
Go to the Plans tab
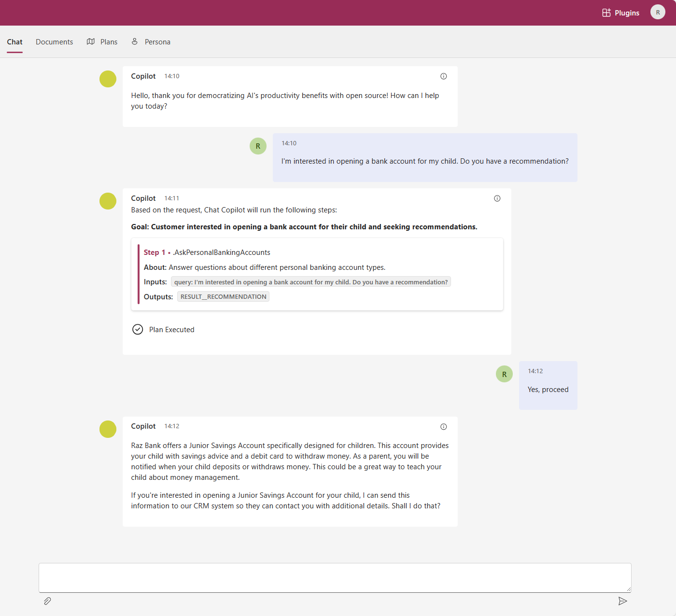pos(102,42)
